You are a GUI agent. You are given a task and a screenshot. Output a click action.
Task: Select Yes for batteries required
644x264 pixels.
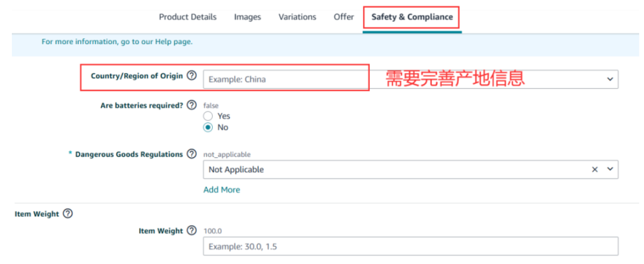(x=208, y=116)
